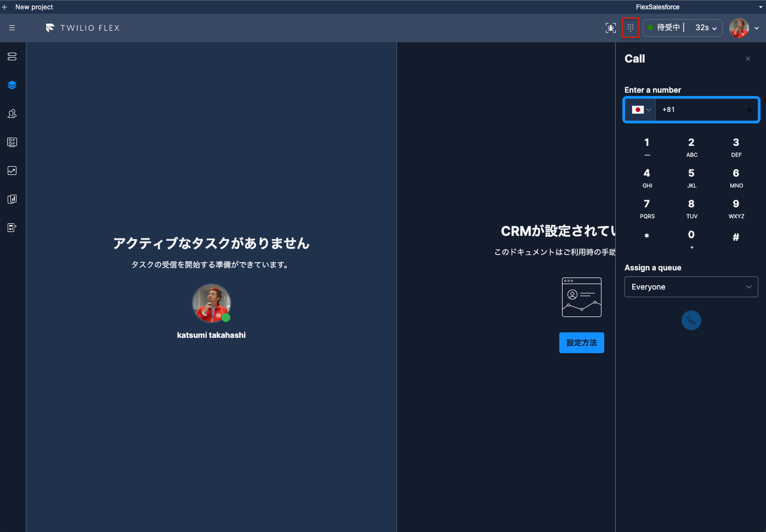766x532 pixels.
Task: Open the Teams view icon
Action: click(12, 114)
